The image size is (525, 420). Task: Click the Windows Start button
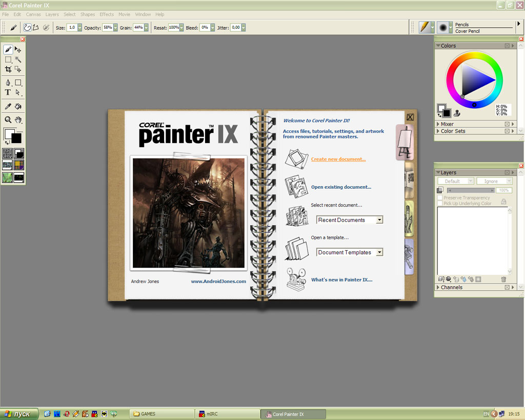click(19, 414)
